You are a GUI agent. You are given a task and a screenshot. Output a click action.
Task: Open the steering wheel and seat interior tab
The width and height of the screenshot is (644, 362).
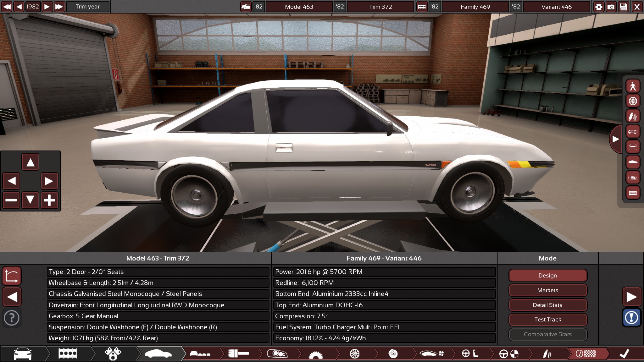click(470, 354)
